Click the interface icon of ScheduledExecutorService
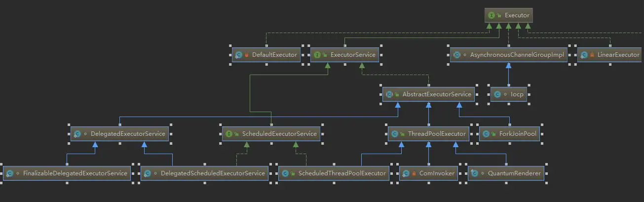644x202 pixels. pyautogui.click(x=228, y=134)
